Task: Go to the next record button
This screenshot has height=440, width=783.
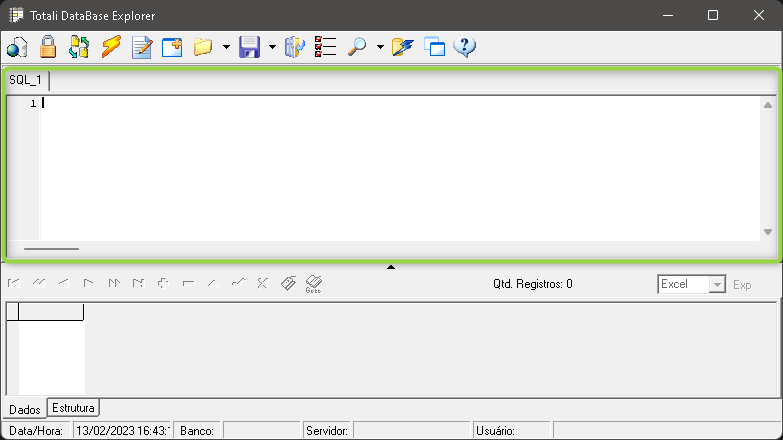Action: click(88, 283)
